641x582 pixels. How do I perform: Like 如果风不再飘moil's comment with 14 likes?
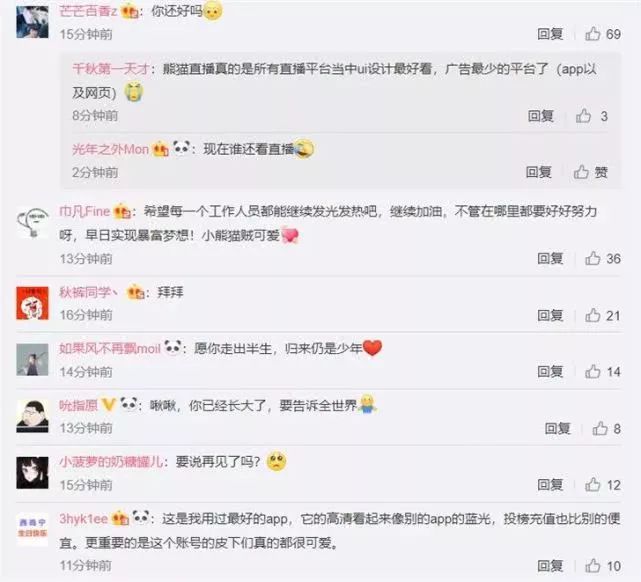(592, 372)
